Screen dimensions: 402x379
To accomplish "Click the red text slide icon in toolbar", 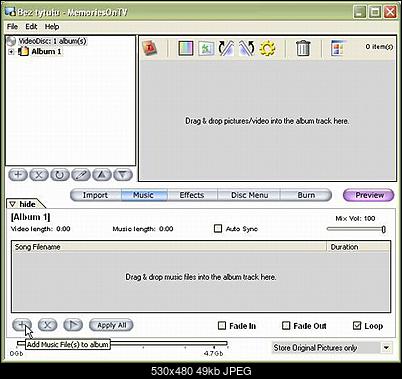I will pos(150,48).
